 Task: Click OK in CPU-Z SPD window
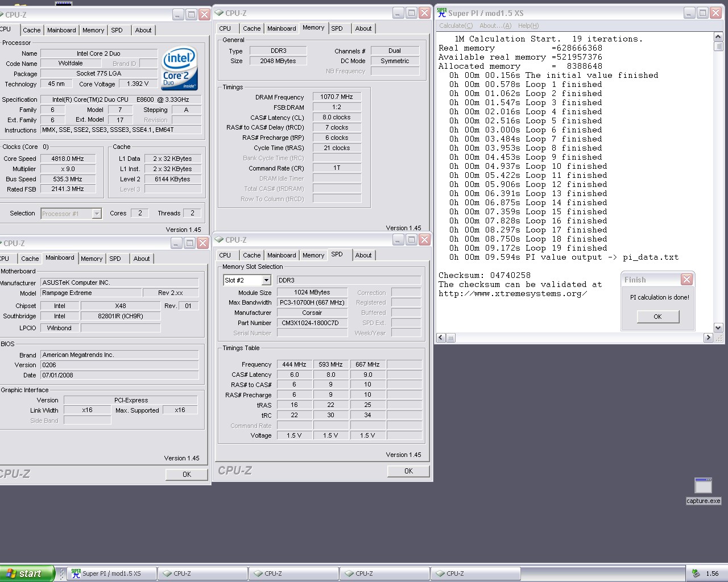coord(408,471)
